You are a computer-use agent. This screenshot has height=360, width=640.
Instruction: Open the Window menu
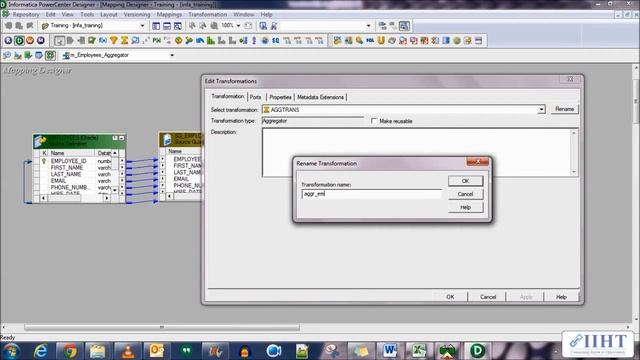click(244, 14)
